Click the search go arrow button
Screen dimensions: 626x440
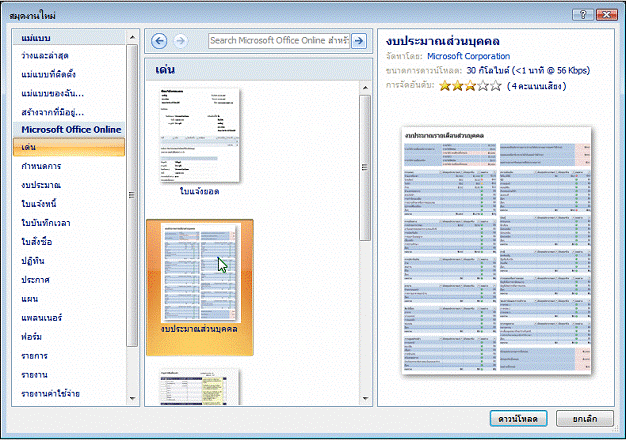pos(359,41)
